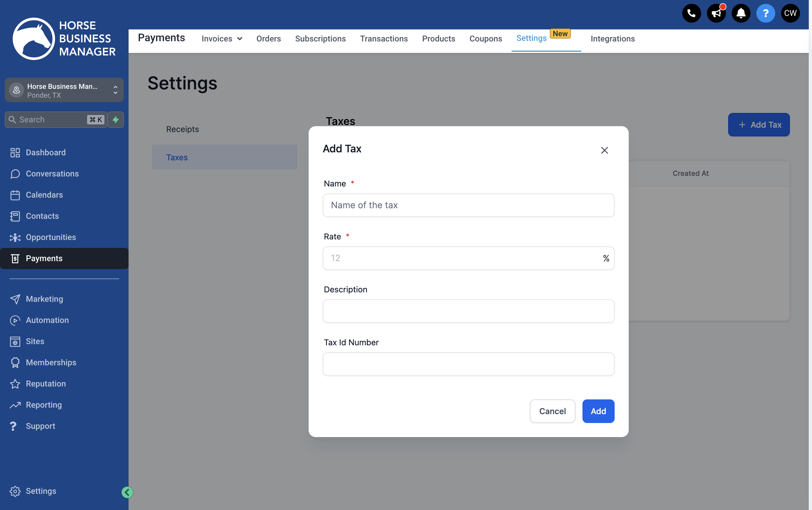The width and height of the screenshot is (812, 510).
Task: Go to Conversations in the sidebar
Action: point(64,174)
